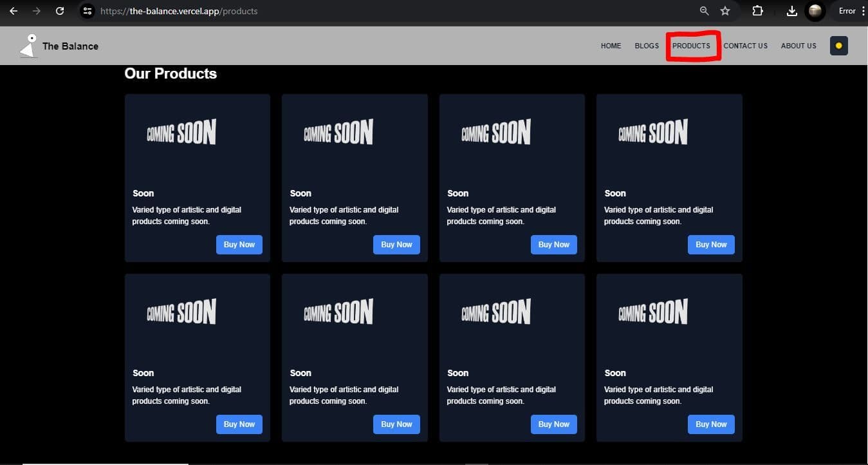Click the browser back arrow
This screenshot has width=868, height=465.
click(x=14, y=11)
